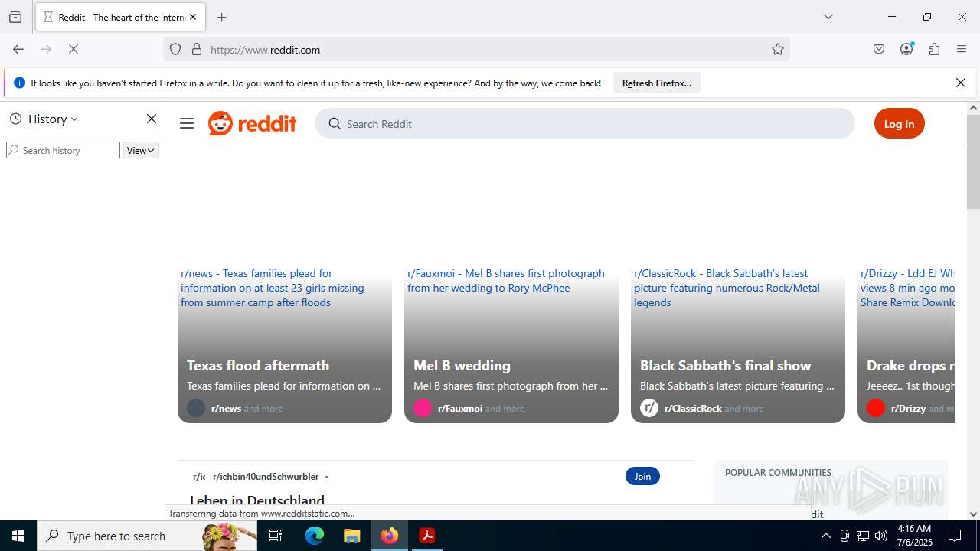Click the volume speaker tray icon

coord(881,536)
